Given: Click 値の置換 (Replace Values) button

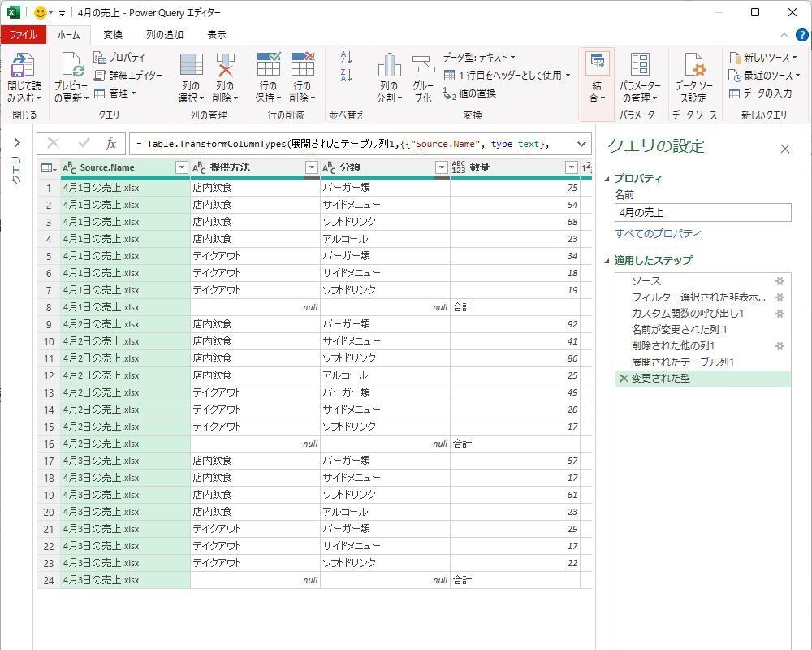Looking at the screenshot, I should pos(469,93).
